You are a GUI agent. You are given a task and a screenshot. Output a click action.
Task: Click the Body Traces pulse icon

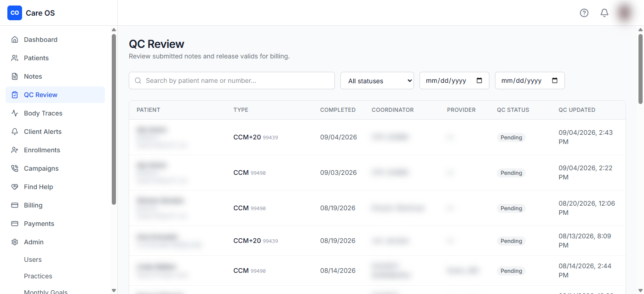click(15, 113)
